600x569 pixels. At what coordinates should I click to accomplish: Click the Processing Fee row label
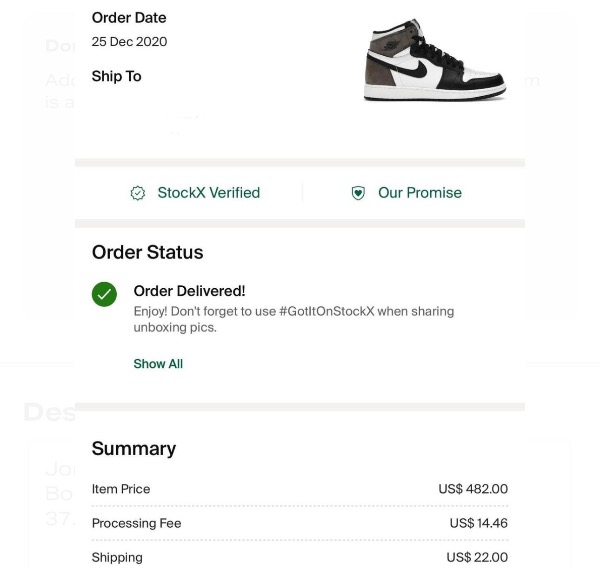tap(136, 523)
